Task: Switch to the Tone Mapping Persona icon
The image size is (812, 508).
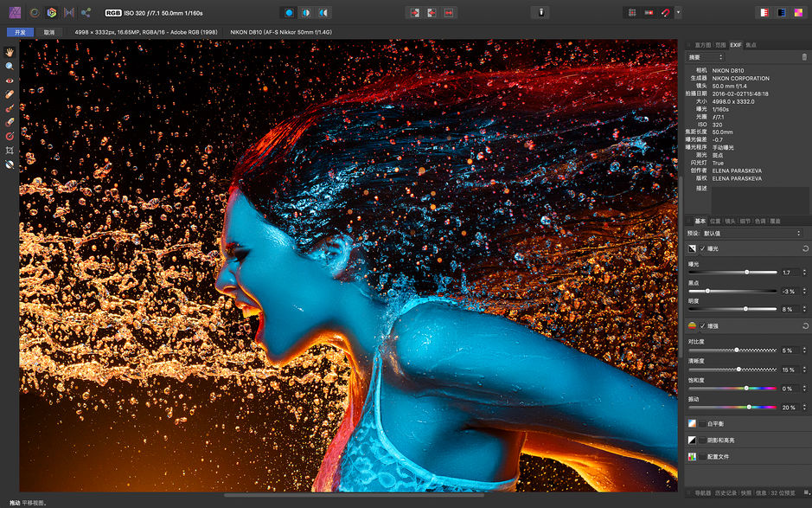Action: click(x=69, y=12)
